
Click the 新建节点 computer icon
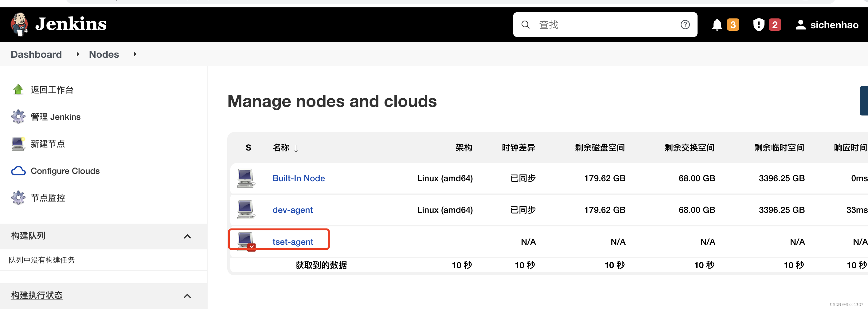pyautogui.click(x=18, y=143)
